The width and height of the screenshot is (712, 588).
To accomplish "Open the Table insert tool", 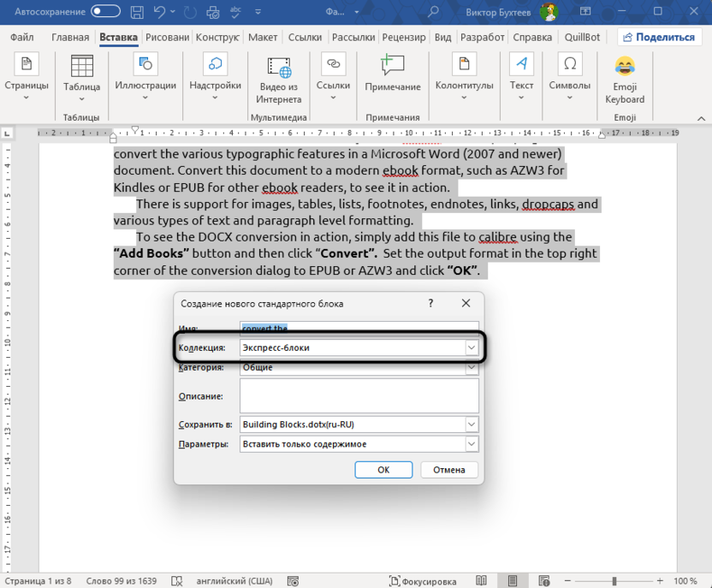I will click(81, 75).
